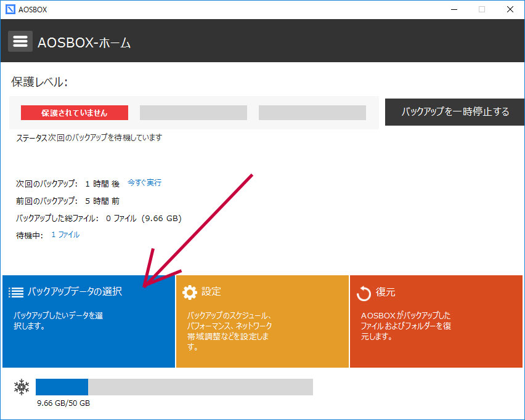
Task: Open the hamburger menu
Action: pyautogui.click(x=20, y=41)
